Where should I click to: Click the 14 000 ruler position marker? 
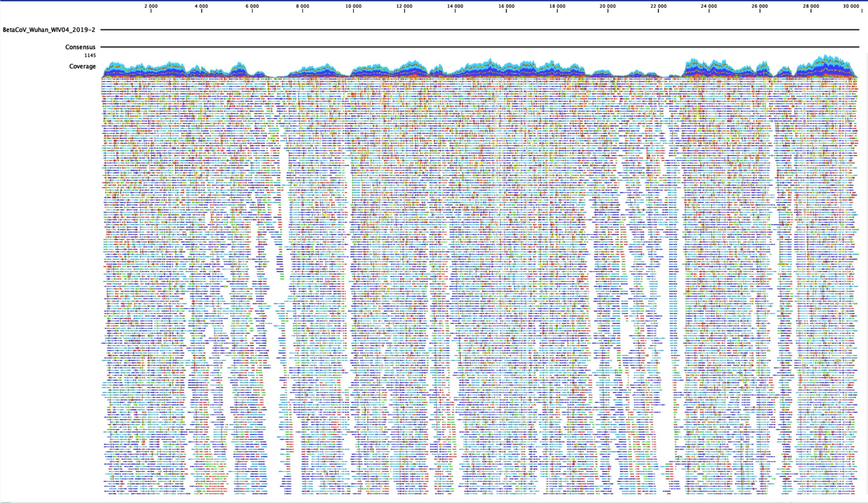455,6
